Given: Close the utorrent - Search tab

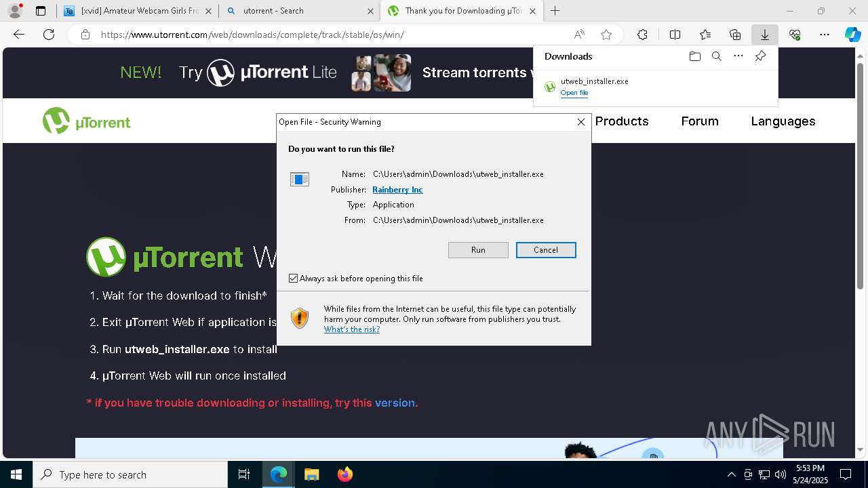Looking at the screenshot, I should pyautogui.click(x=370, y=11).
